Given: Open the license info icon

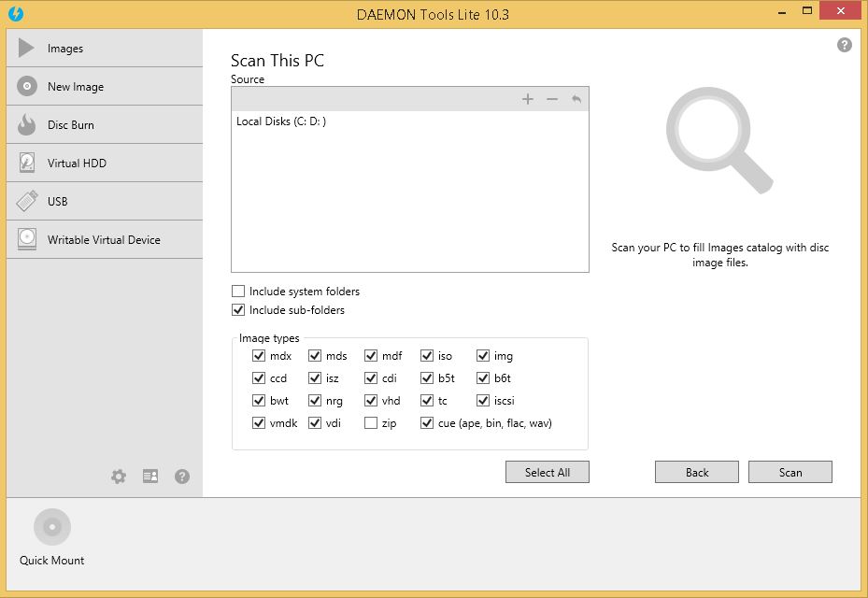Looking at the screenshot, I should click(149, 477).
